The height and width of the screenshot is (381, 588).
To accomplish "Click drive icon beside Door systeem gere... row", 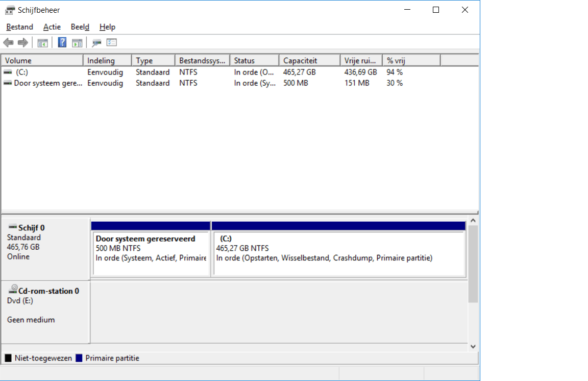I will [8, 83].
